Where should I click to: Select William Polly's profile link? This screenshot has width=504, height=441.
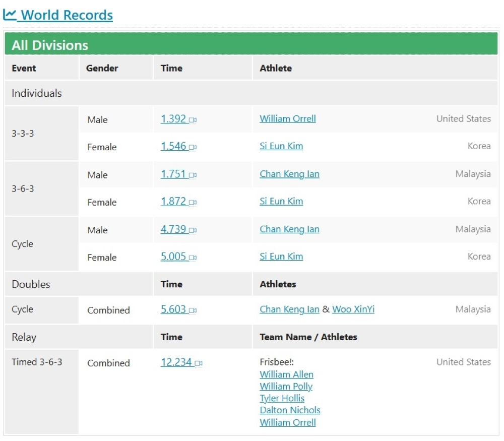(x=286, y=386)
